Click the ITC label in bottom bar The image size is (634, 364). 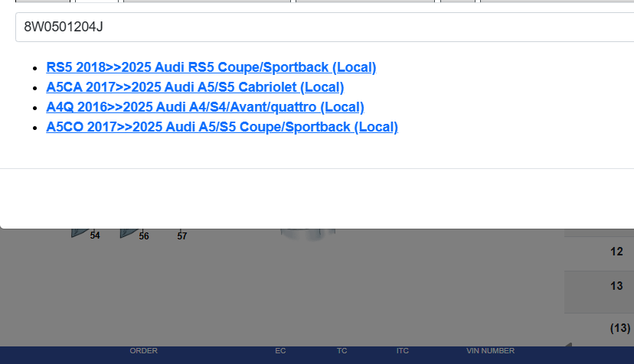pos(402,351)
